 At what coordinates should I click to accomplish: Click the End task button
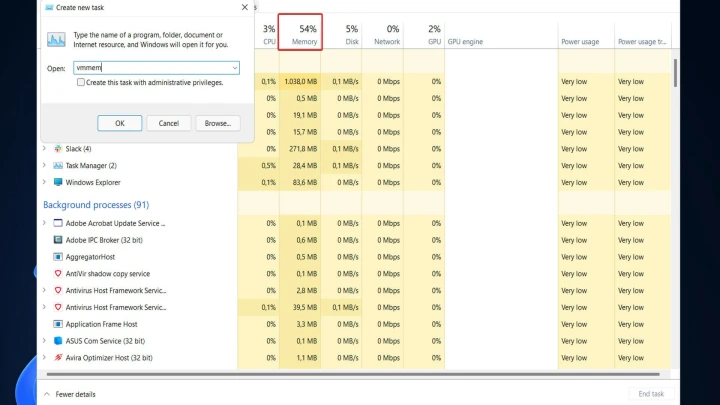click(x=651, y=394)
